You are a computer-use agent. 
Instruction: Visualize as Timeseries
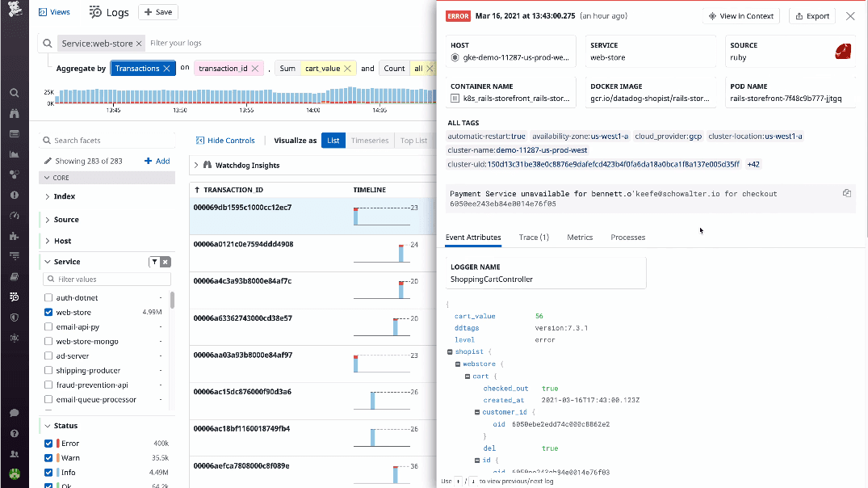tap(370, 140)
